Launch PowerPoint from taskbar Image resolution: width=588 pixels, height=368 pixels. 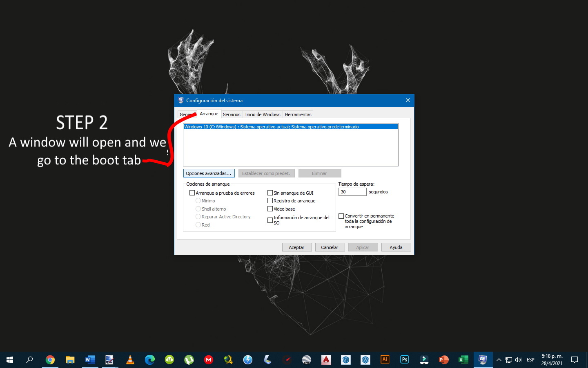pos(443,360)
